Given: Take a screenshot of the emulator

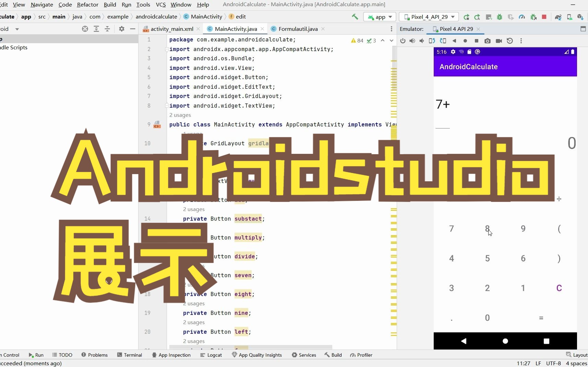Looking at the screenshot, I should pos(488,41).
